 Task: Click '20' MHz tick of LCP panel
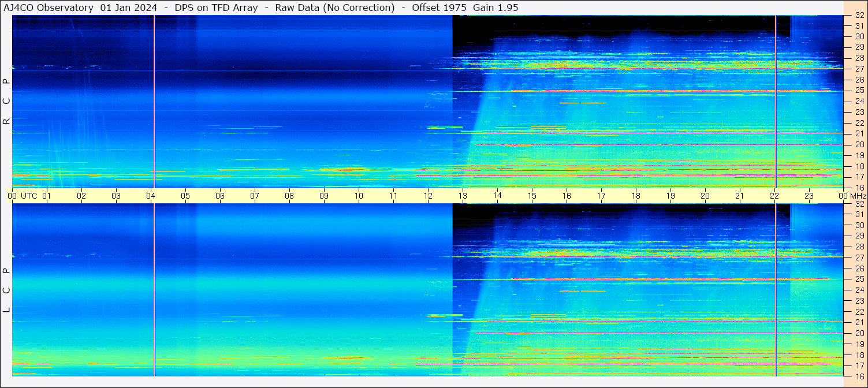click(x=859, y=333)
